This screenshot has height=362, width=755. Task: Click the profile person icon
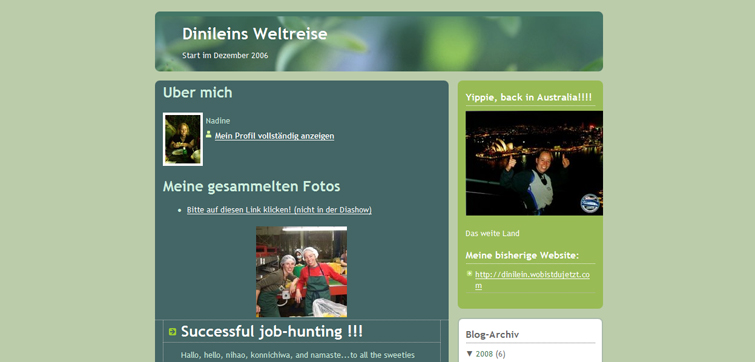tap(208, 135)
